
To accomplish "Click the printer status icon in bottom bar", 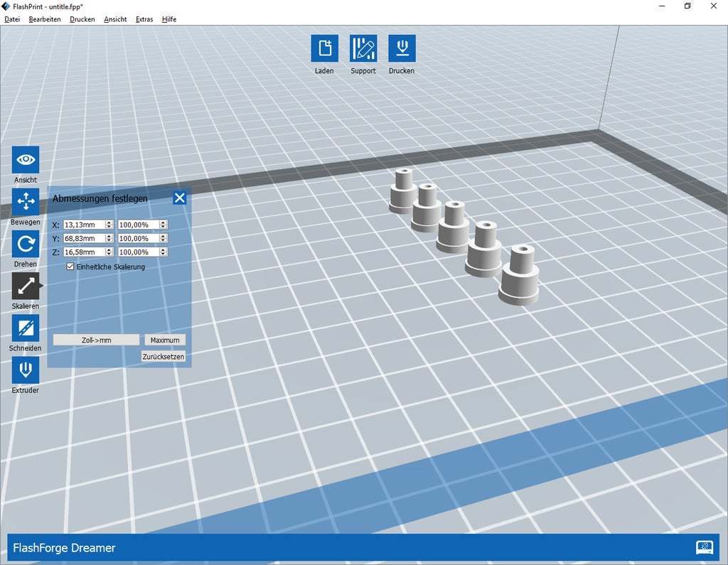I will pos(705,547).
